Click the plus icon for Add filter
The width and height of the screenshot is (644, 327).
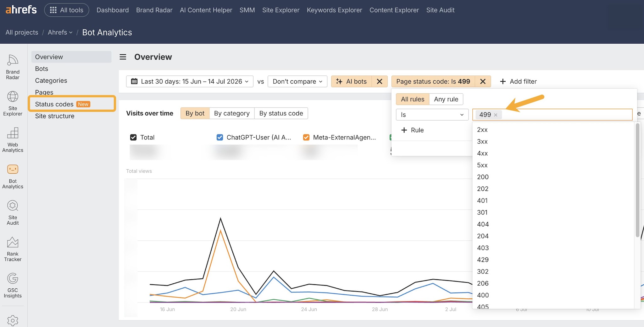[503, 81]
